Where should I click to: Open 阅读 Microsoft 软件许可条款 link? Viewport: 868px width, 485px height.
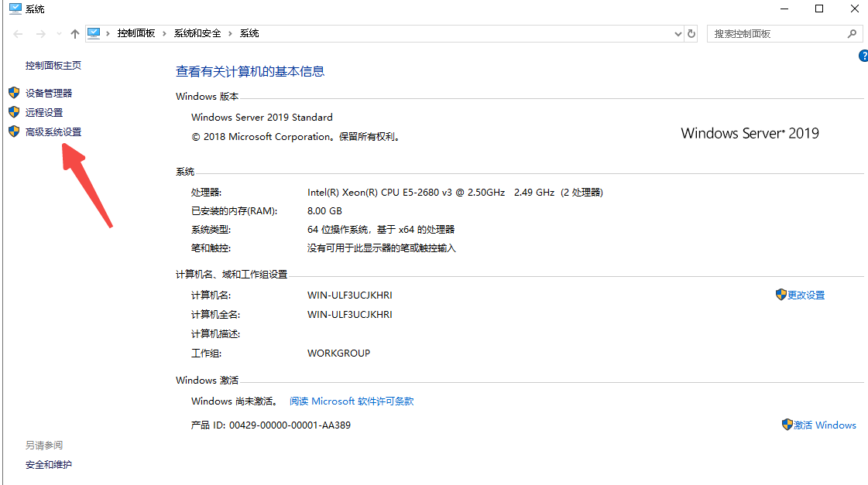click(352, 401)
